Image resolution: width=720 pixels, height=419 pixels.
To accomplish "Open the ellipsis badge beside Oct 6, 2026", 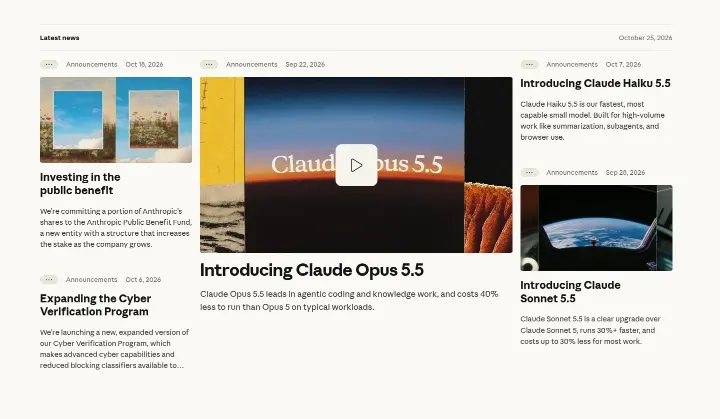I will (49, 279).
